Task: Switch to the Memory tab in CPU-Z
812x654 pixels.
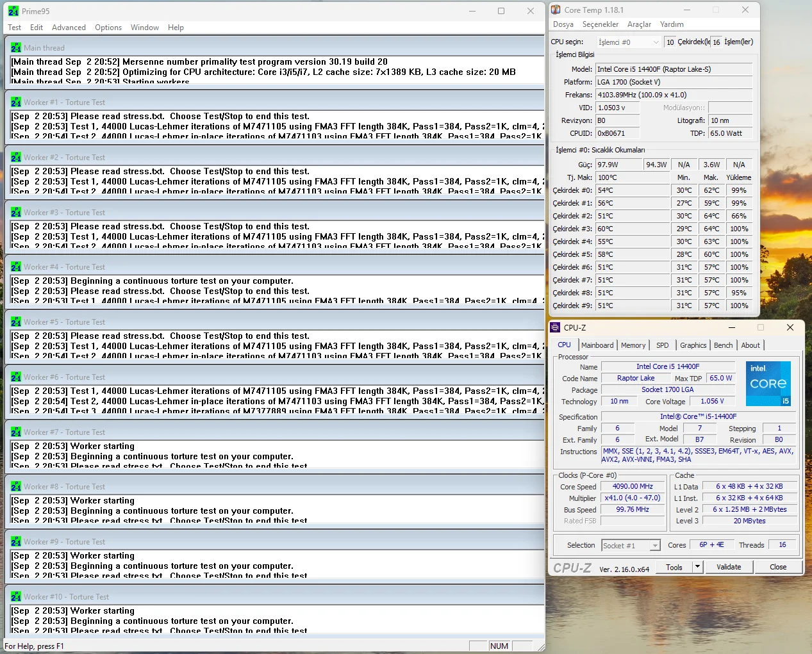Action: pos(633,345)
